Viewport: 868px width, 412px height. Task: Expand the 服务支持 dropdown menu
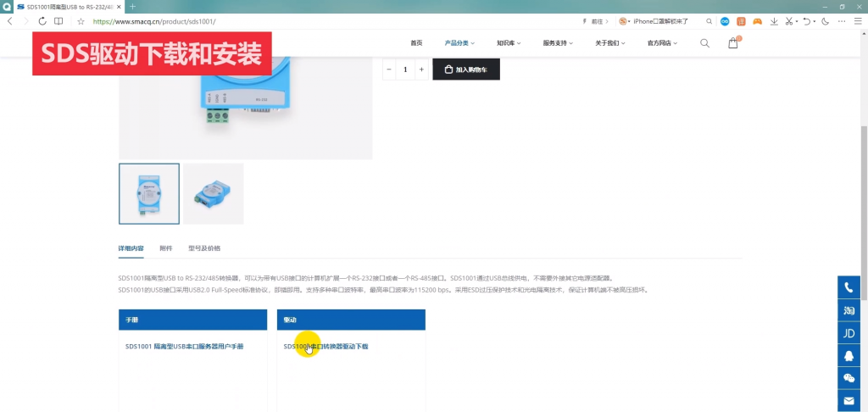pyautogui.click(x=558, y=43)
